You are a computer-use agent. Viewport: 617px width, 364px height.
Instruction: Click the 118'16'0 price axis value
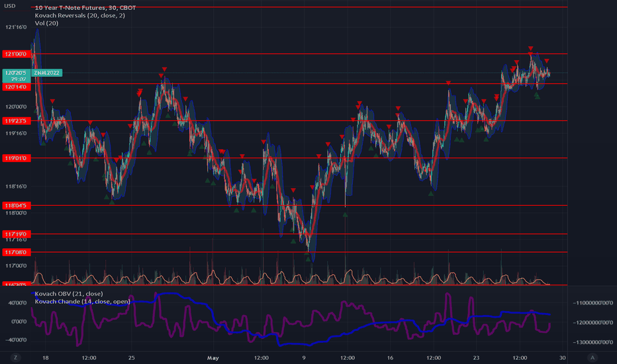16,187
